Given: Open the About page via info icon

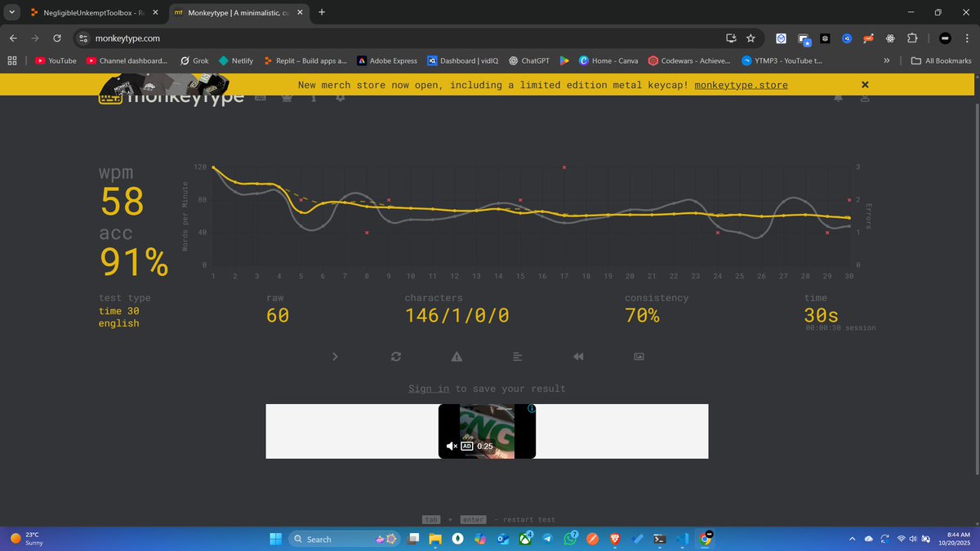Looking at the screenshot, I should pyautogui.click(x=314, y=96).
